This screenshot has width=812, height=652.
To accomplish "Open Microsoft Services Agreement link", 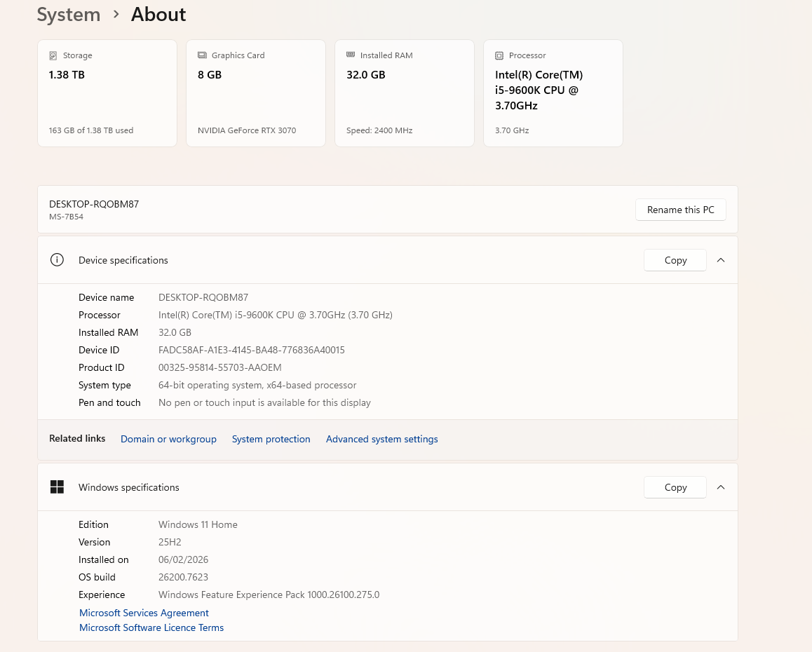I will [x=144, y=613].
